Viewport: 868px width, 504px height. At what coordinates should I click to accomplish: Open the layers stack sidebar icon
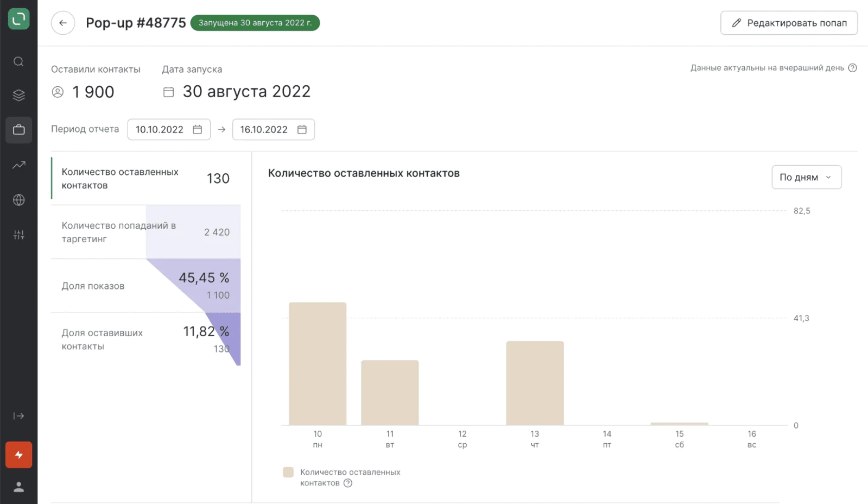point(18,95)
